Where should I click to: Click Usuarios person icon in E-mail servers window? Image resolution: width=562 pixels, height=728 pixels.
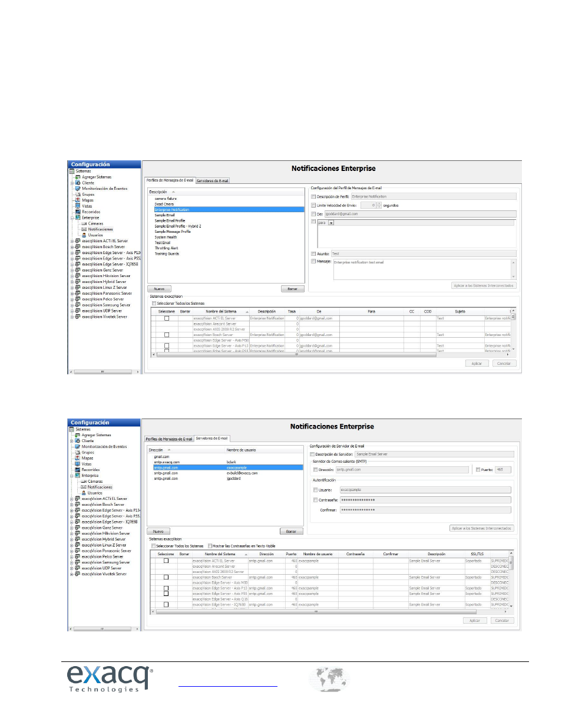84,493
